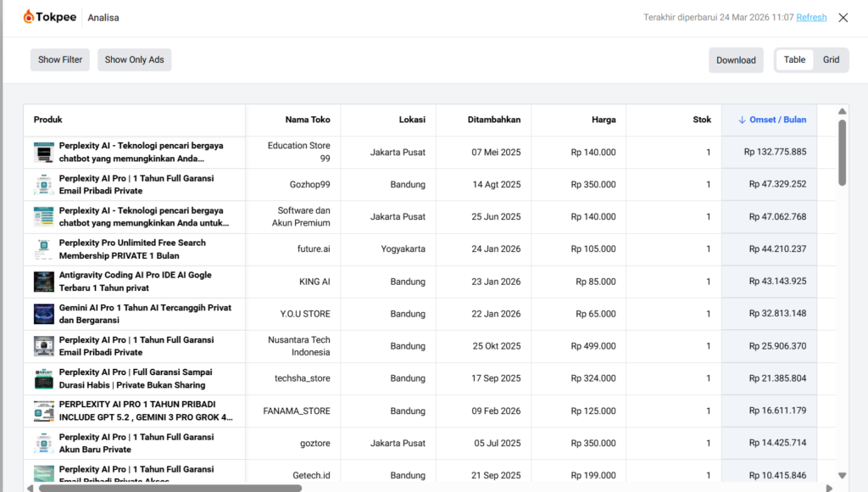The image size is (868, 492).
Task: Sort by Omset / Bulan column arrow
Action: pyautogui.click(x=742, y=120)
